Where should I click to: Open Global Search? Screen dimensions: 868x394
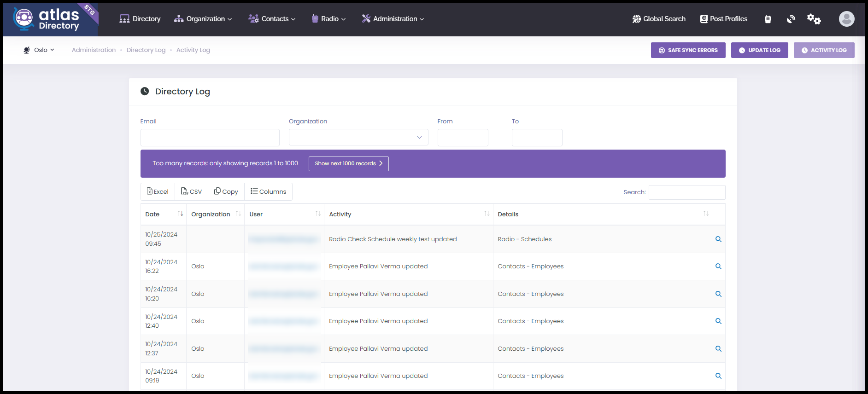pyautogui.click(x=659, y=19)
